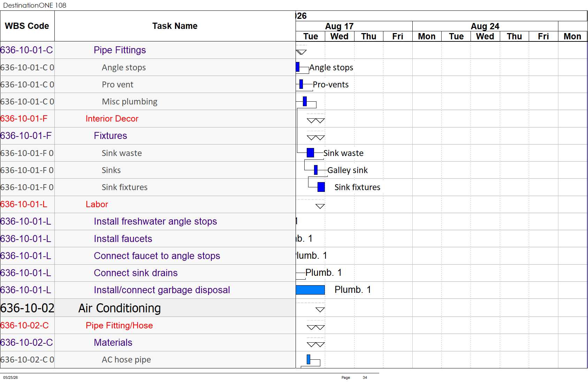
Task: Select the Sinks task name
Action: pyautogui.click(x=111, y=170)
